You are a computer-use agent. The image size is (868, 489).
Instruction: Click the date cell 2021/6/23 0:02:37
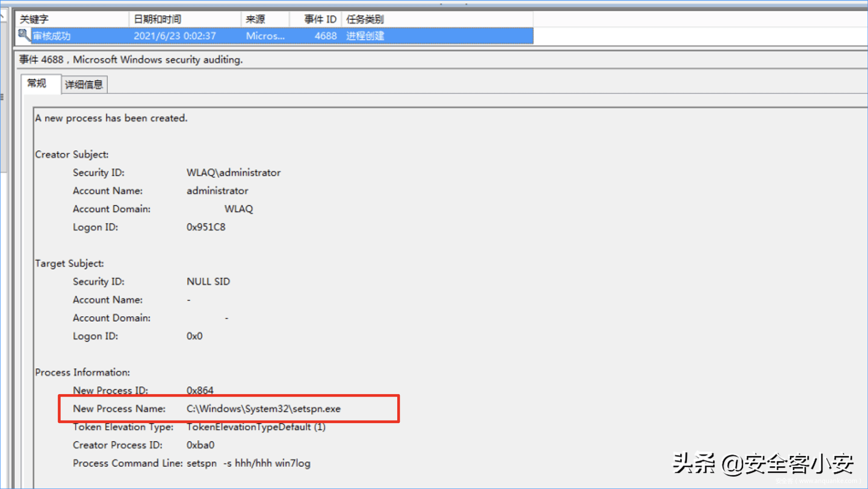tap(175, 36)
